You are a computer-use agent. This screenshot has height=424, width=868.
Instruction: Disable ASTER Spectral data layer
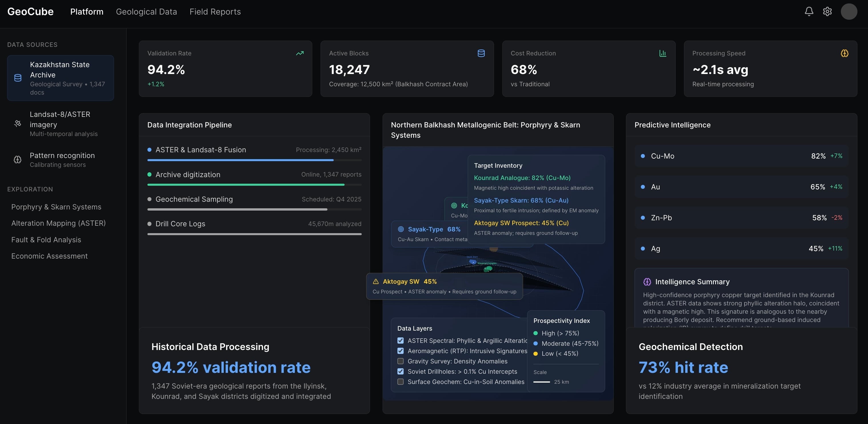401,340
